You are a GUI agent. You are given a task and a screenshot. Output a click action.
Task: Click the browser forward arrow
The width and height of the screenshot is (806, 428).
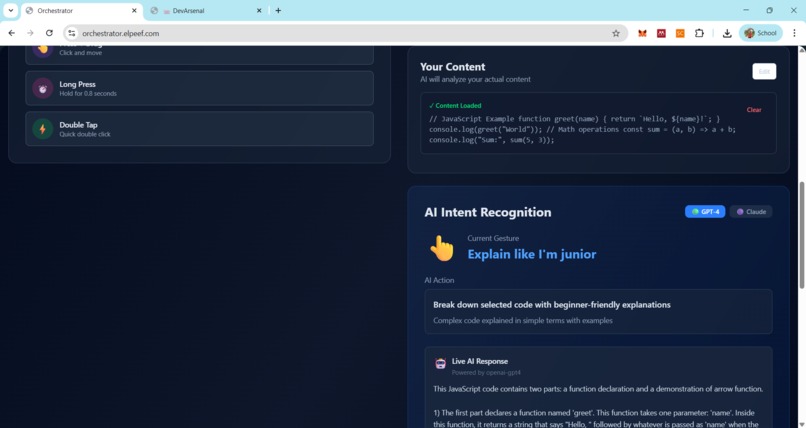tap(30, 33)
